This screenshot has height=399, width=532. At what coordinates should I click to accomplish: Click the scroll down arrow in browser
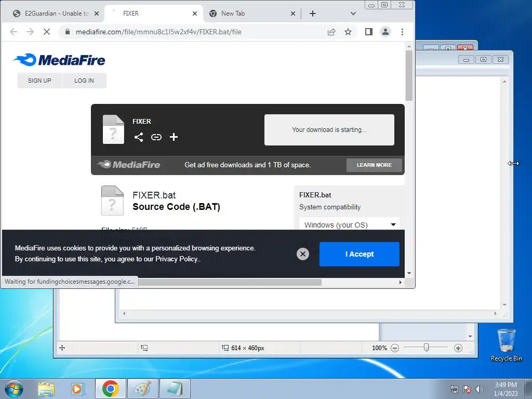coord(409,273)
